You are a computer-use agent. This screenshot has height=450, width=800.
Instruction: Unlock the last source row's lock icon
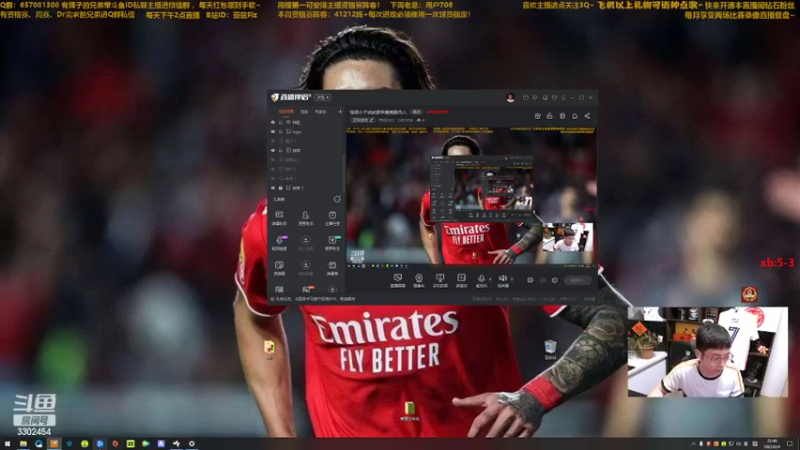click(x=281, y=188)
